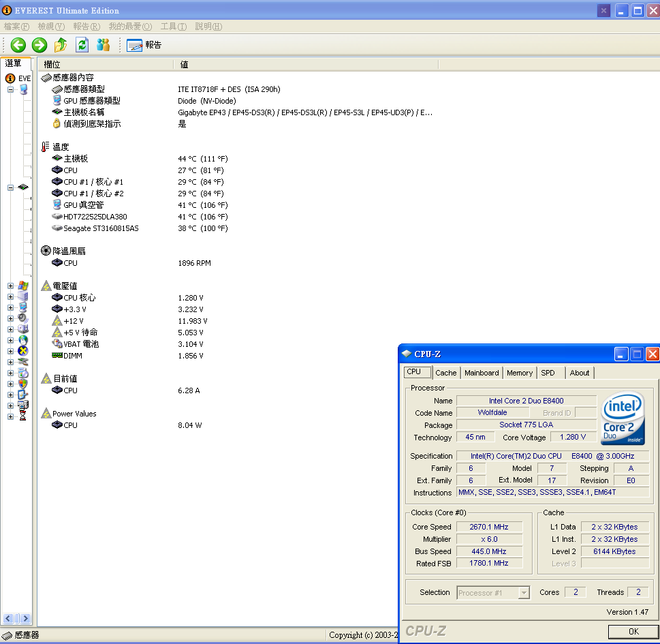Click the OK button in CPU-Z

pyautogui.click(x=633, y=631)
